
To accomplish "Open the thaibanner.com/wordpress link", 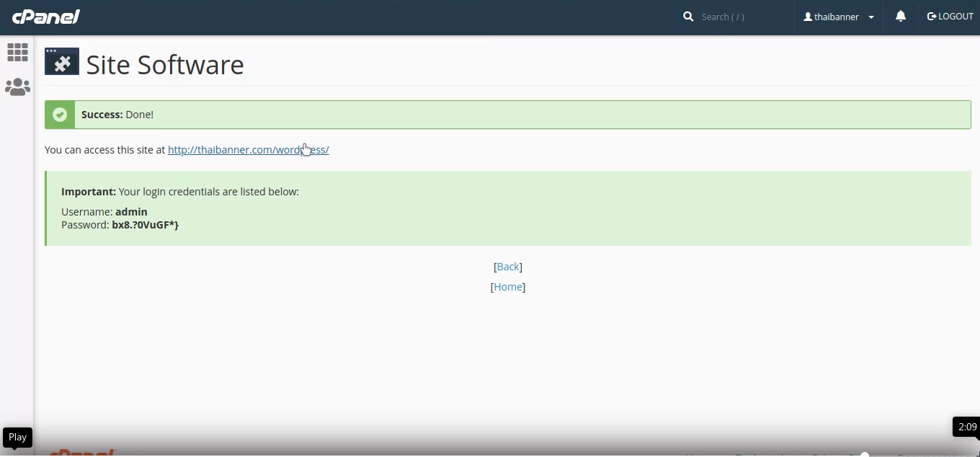I will click(248, 150).
